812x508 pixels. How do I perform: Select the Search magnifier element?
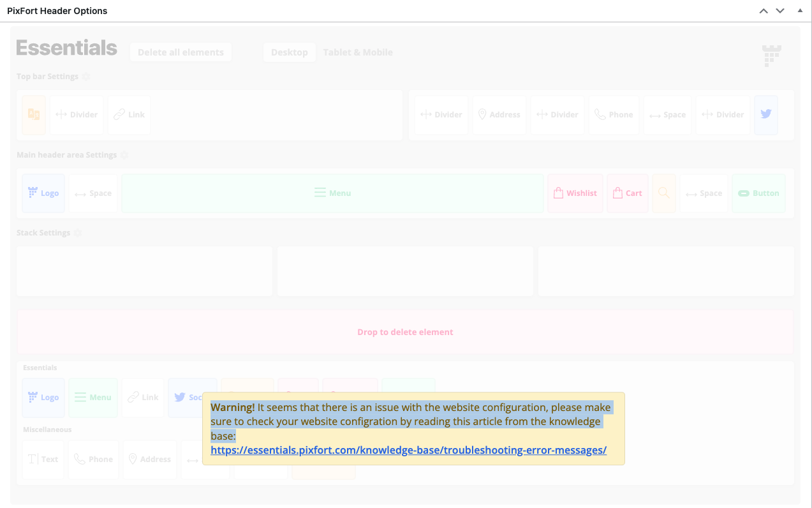point(664,193)
